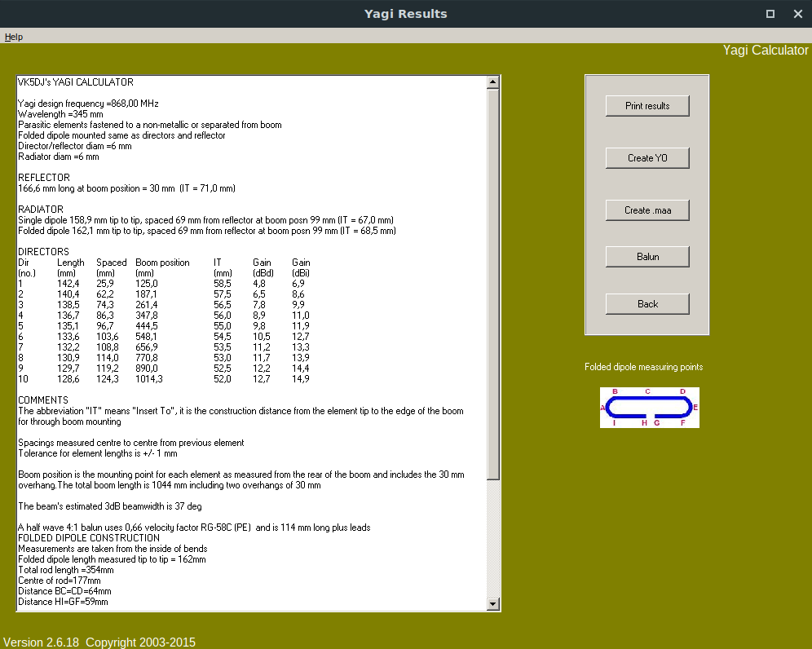Screen dimensions: 812x649
Task: Click director 10 gain value 14,9 dBi
Action: pos(301,379)
